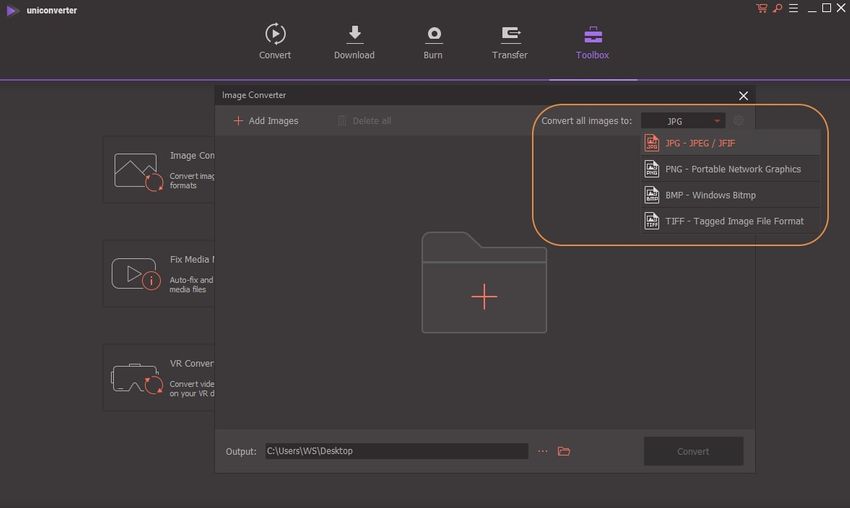Image resolution: width=850 pixels, height=508 pixels.
Task: Open the hamburger menu
Action: 792,8
